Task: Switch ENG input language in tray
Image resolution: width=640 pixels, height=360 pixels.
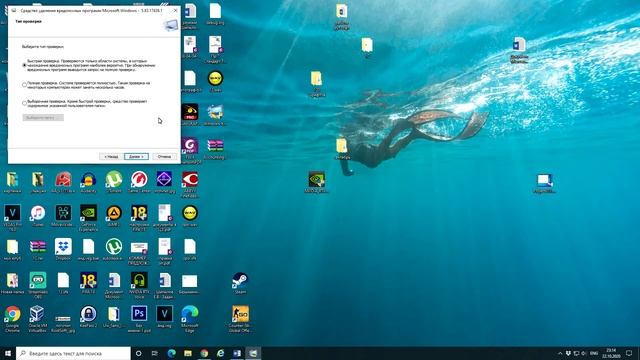Action: coord(594,353)
